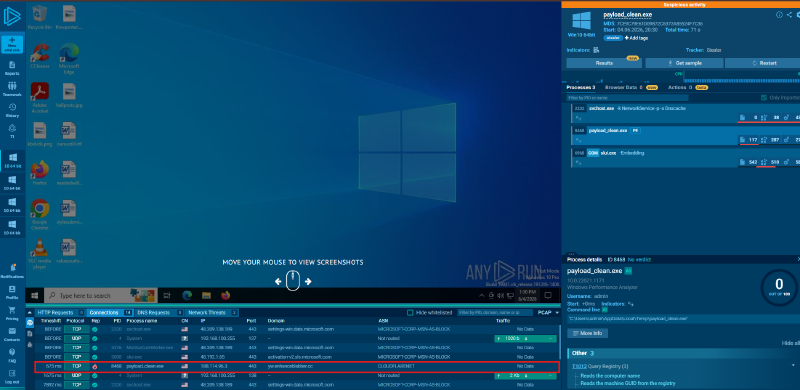This screenshot has height=390, width=800.
Task: Click the Task View icon in VM taskbar
Action: pyautogui.click(x=167, y=295)
